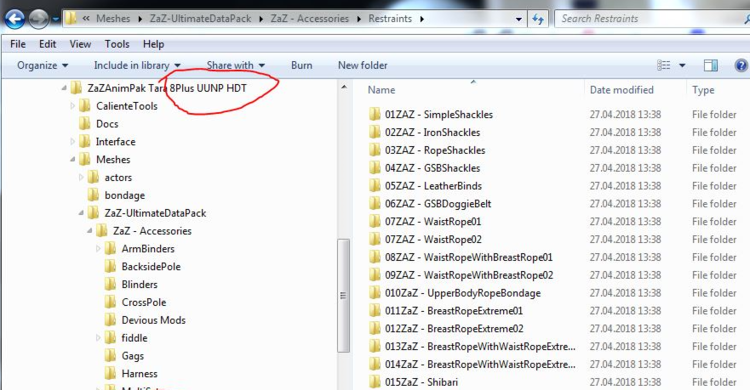Screen dimensions: 750x390
Task: Open the Organize dropdown
Action: click(43, 65)
